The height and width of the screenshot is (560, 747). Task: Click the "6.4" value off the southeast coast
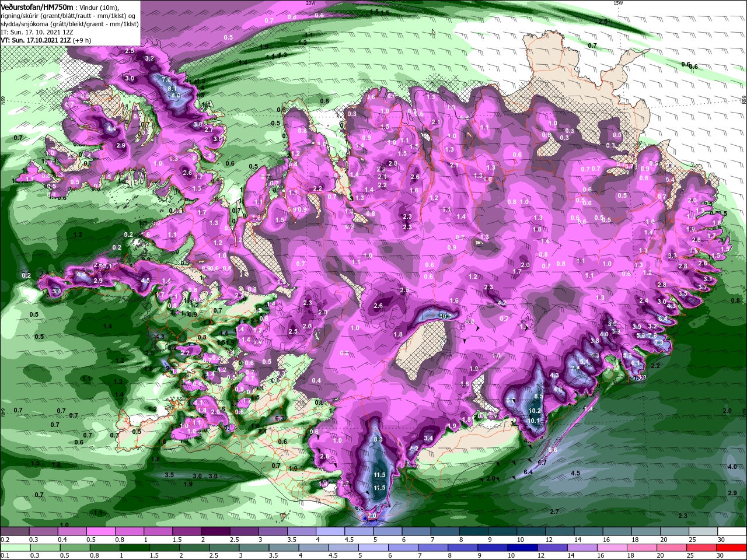529,472
